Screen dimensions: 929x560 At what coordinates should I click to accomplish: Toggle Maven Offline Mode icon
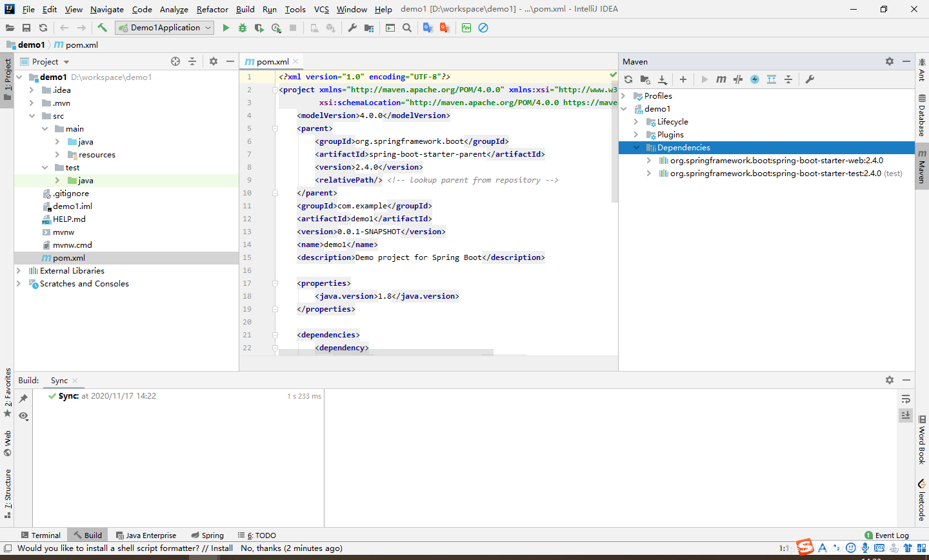tap(738, 79)
